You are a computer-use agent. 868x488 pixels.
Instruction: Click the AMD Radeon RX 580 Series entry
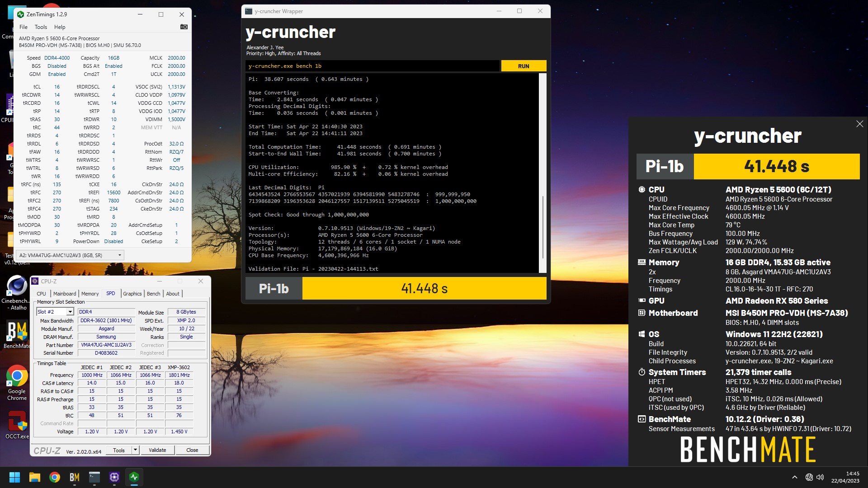777,301
